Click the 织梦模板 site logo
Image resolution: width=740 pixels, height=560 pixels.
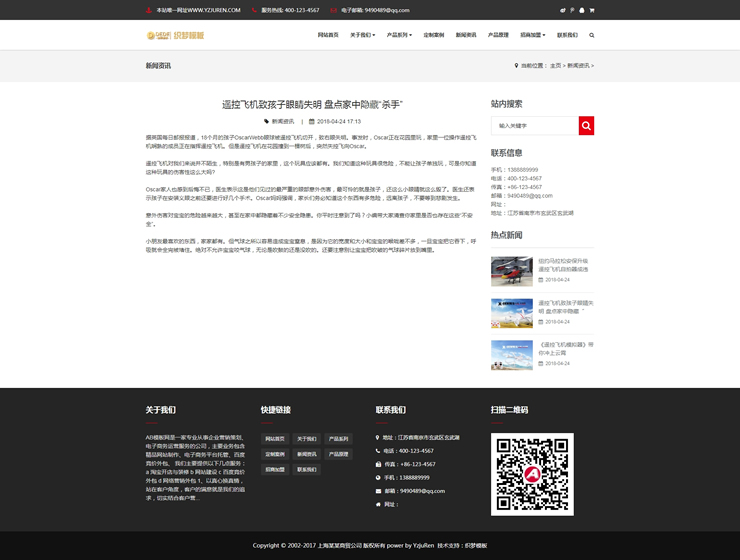click(175, 35)
